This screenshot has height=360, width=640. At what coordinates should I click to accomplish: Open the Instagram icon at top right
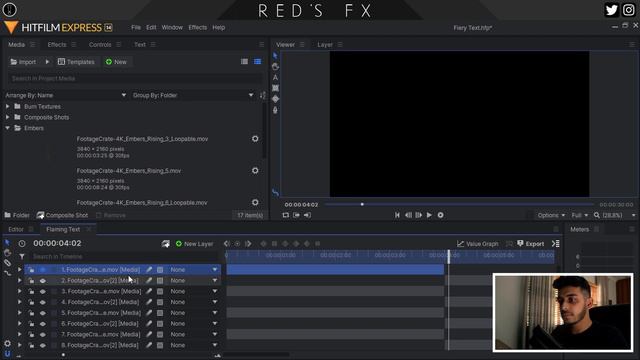[x=628, y=10]
